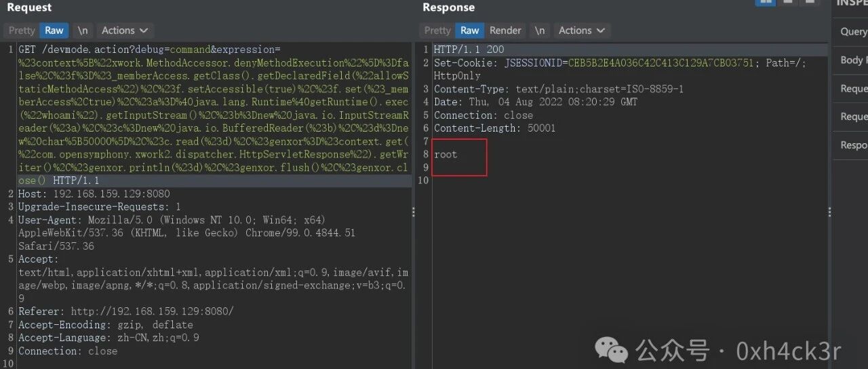Select the Raw tab in Response panel

(470, 31)
